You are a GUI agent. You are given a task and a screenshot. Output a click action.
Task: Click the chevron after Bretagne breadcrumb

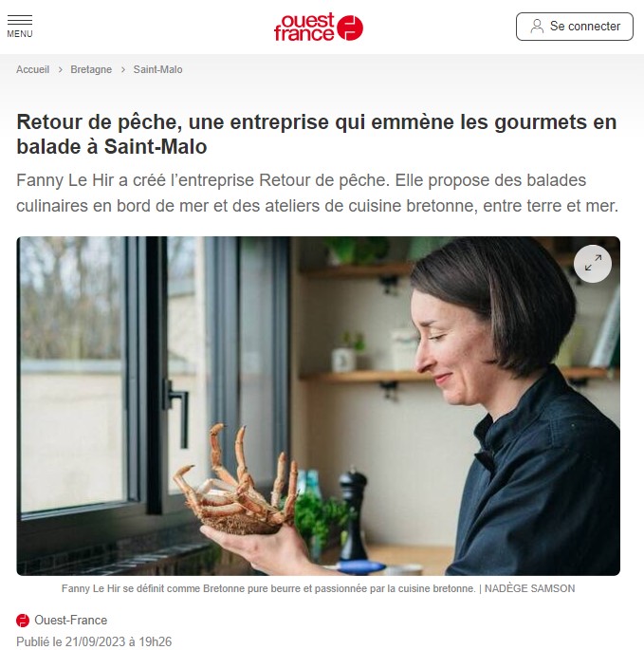coord(123,69)
